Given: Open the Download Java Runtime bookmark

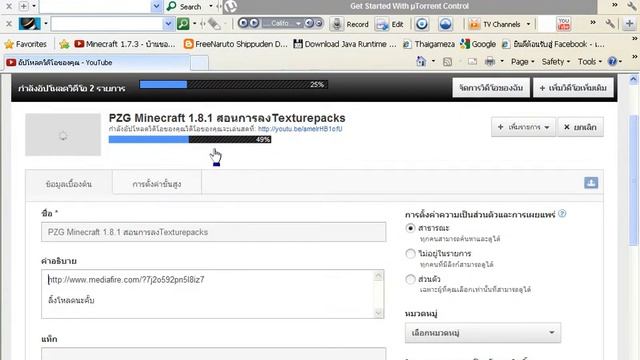Looking at the screenshot, I should pyautogui.click(x=345, y=44).
